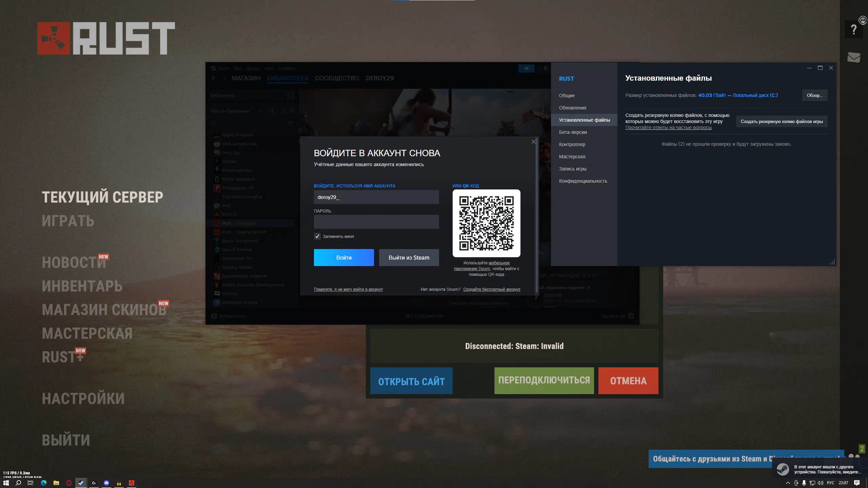Click the library filter lines icon
868x488 pixels.
click(x=291, y=124)
